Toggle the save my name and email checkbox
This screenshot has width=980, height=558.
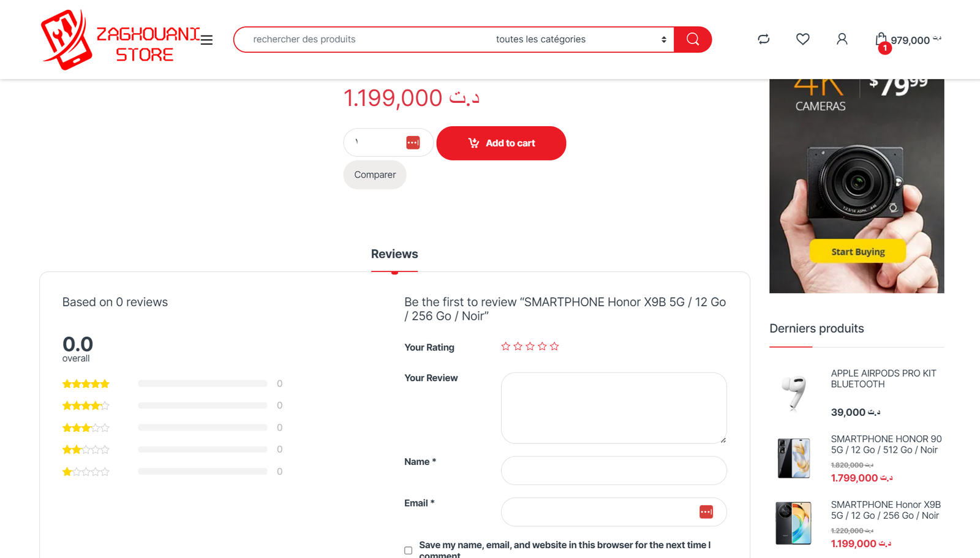pyautogui.click(x=408, y=551)
